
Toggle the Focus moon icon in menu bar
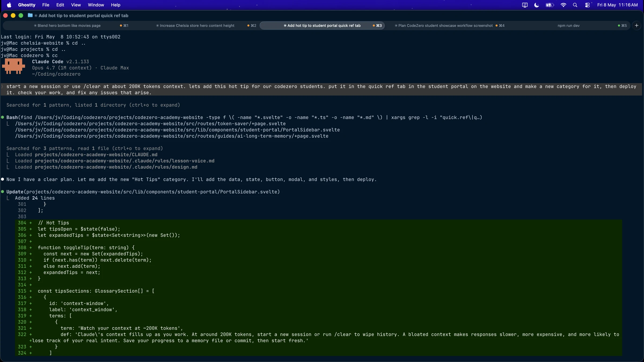pos(537,5)
